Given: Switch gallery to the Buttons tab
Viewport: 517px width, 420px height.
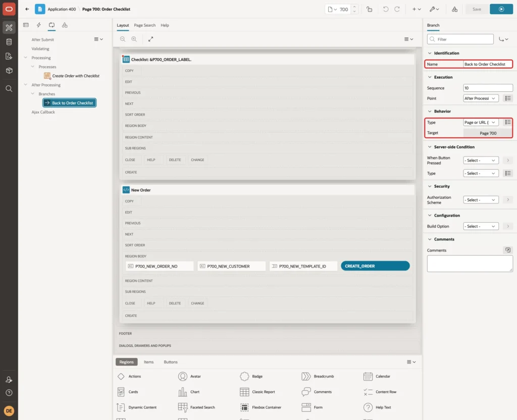Looking at the screenshot, I should pyautogui.click(x=171, y=362).
